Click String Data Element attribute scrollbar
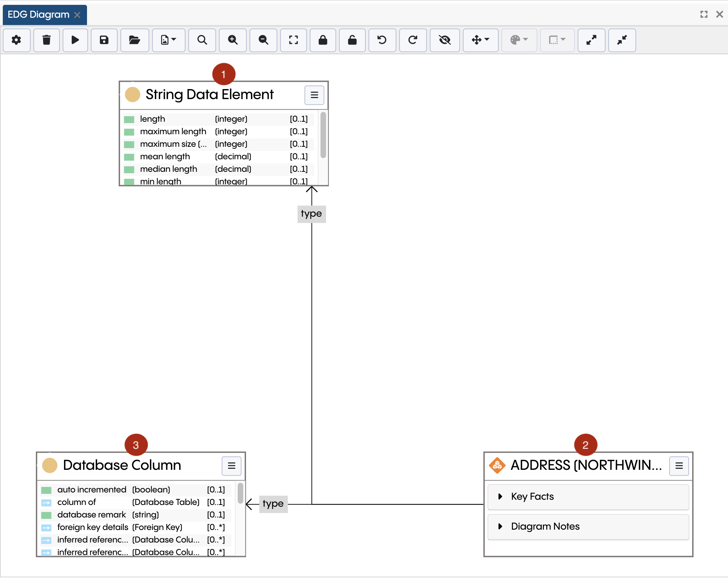728x578 pixels. (x=323, y=136)
